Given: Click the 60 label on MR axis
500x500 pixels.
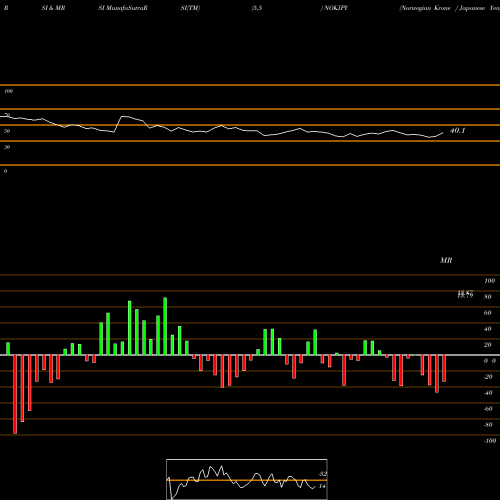Looking at the screenshot, I should [488, 313].
